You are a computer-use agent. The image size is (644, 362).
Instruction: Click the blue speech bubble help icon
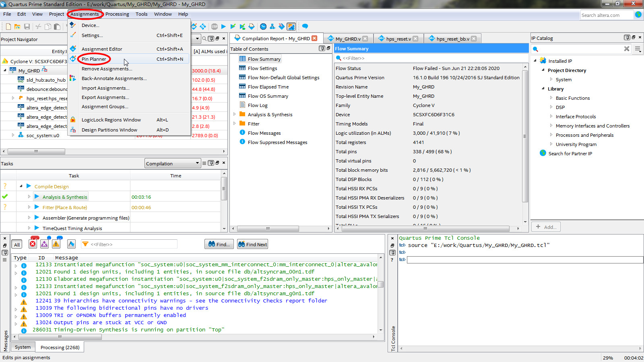pos(305,27)
